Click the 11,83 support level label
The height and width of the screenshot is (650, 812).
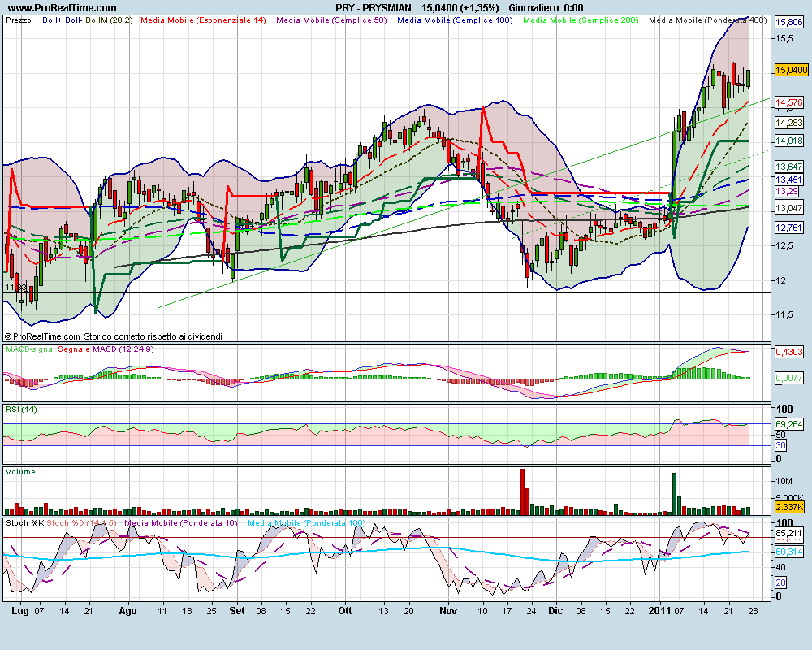(x=15, y=287)
